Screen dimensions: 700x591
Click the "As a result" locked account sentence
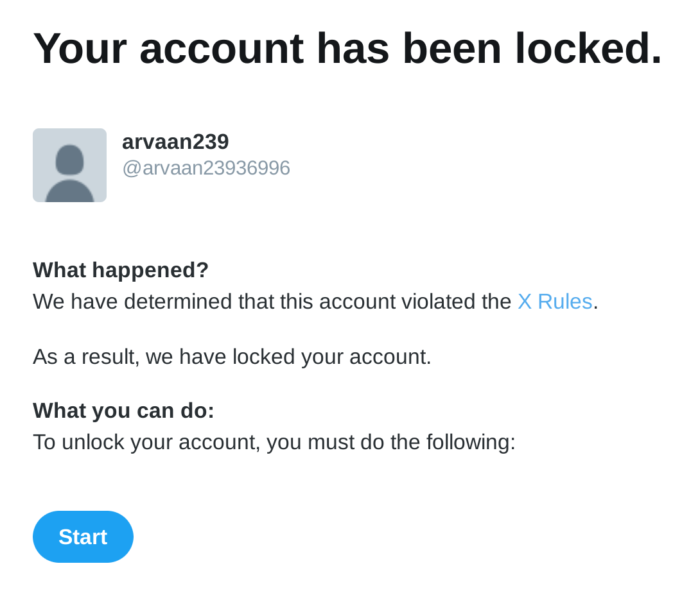click(232, 357)
